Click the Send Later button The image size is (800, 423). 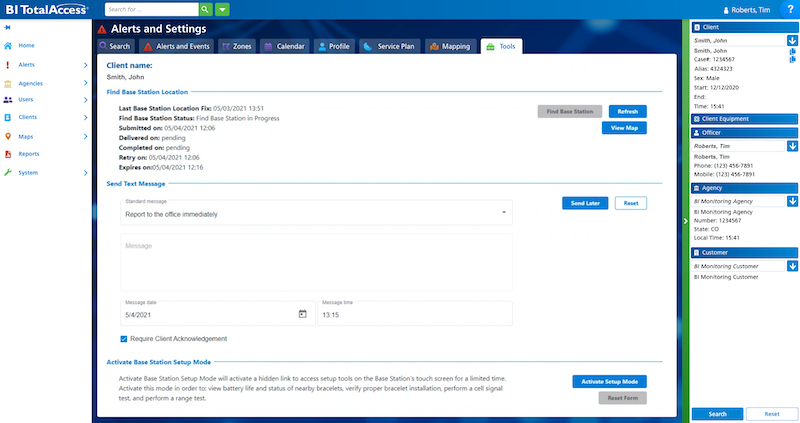pyautogui.click(x=584, y=203)
